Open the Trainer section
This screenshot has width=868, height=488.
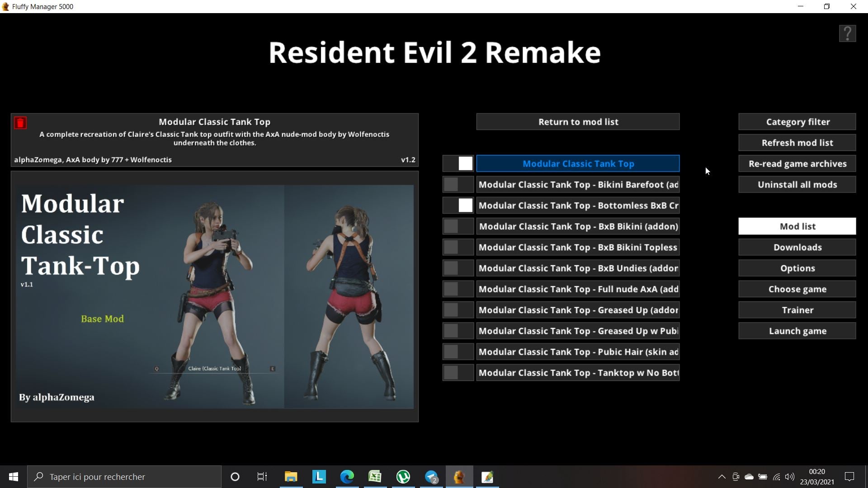[797, 310]
